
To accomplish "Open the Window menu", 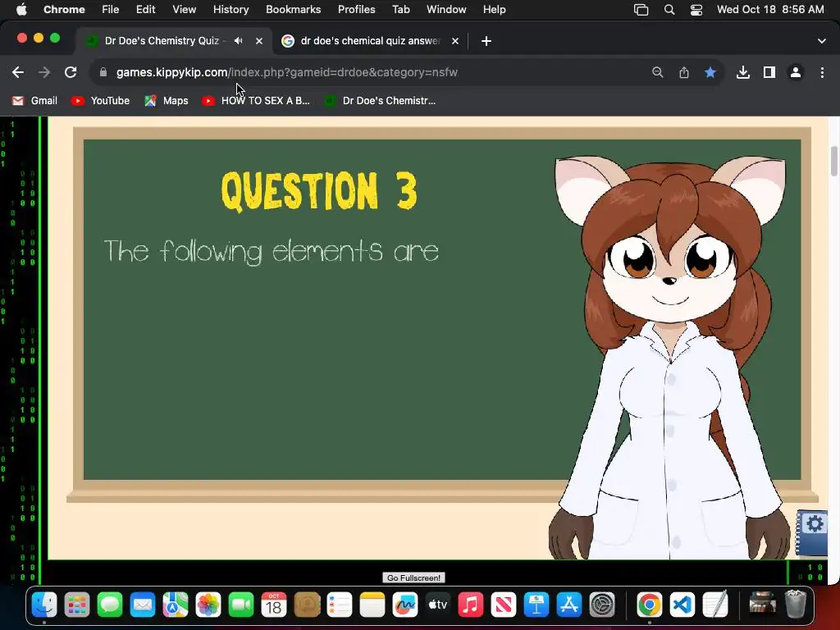I will (x=446, y=10).
